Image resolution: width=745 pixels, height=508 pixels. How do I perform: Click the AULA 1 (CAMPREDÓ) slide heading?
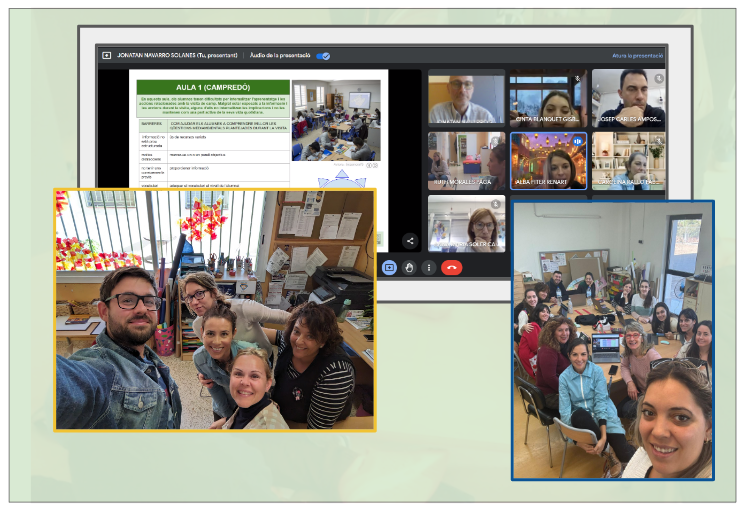coord(212,87)
